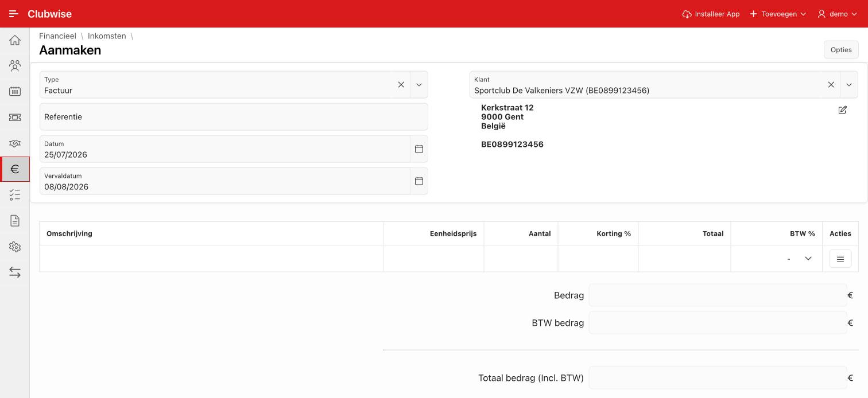The width and height of the screenshot is (868, 398).
Task: Click the Bedrag amount field
Action: pyautogui.click(x=718, y=295)
